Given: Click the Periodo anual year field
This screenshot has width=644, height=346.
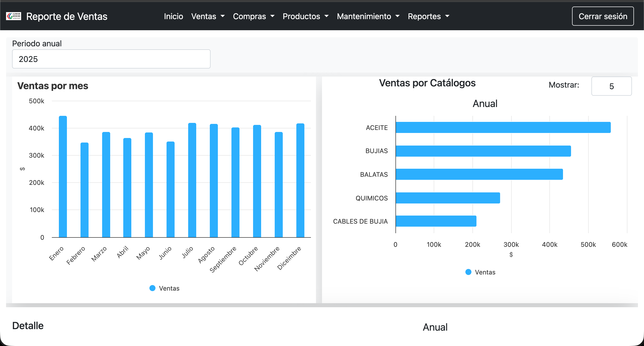Looking at the screenshot, I should (x=111, y=59).
